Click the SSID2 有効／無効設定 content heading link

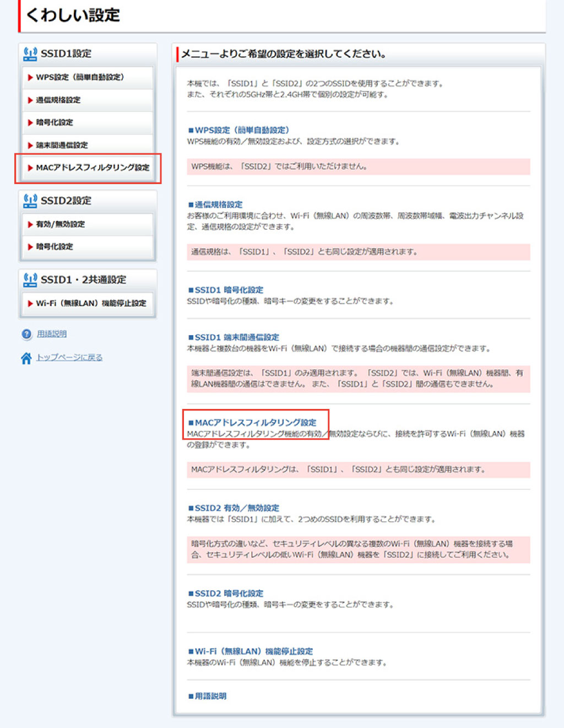[x=237, y=508]
